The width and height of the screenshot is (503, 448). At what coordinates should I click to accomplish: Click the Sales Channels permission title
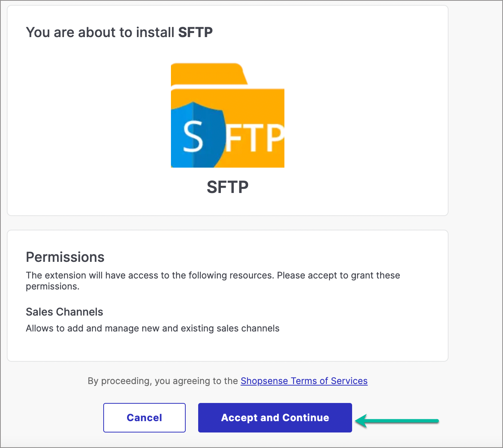[x=64, y=312]
